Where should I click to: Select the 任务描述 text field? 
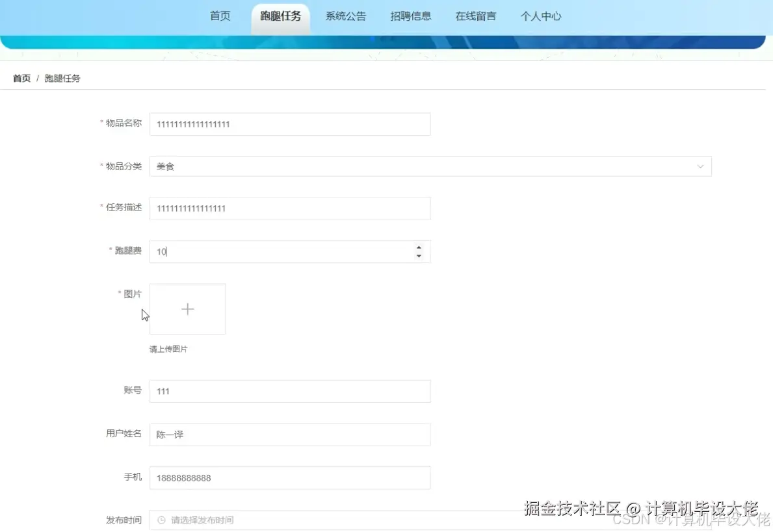[289, 208]
